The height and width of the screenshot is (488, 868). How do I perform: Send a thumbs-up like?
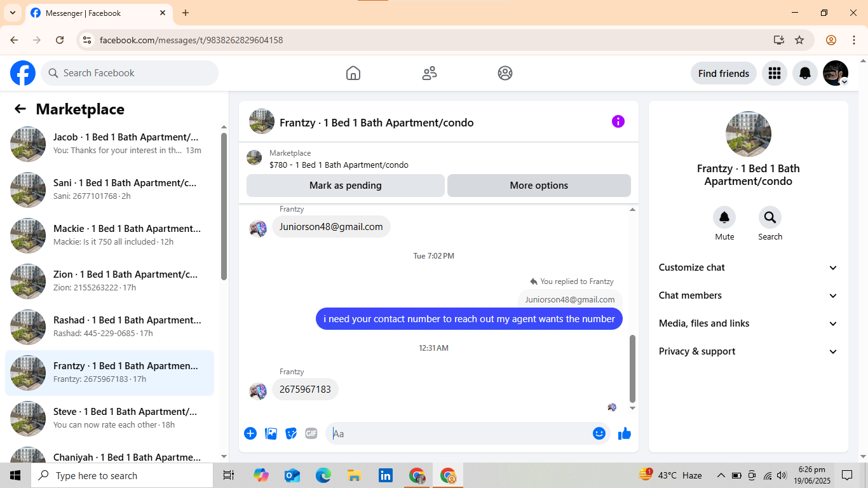tap(625, 433)
